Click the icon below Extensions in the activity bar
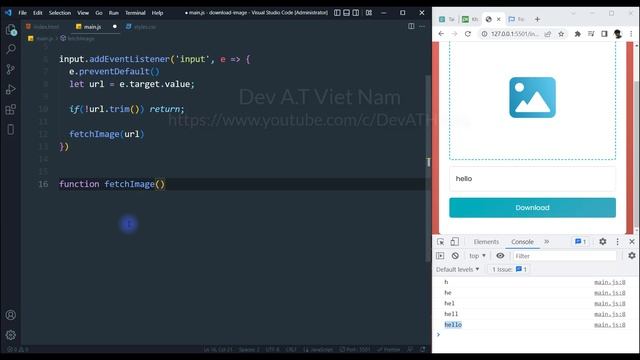 pyautogui.click(x=11, y=129)
